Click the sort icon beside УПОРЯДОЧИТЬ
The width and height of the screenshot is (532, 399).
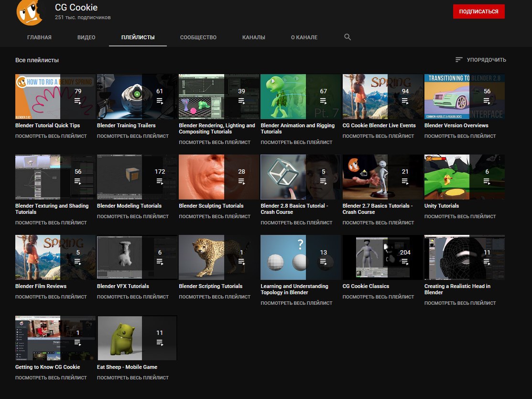click(x=459, y=60)
